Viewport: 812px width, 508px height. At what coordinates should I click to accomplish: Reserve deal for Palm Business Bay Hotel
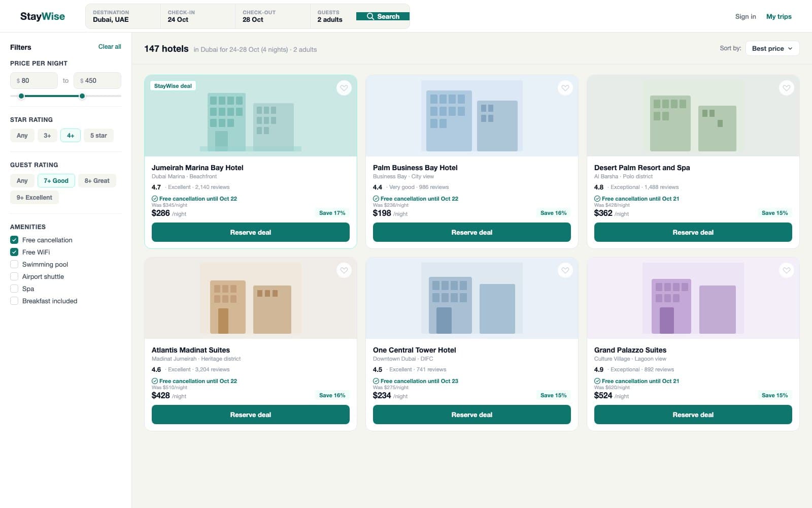click(472, 232)
